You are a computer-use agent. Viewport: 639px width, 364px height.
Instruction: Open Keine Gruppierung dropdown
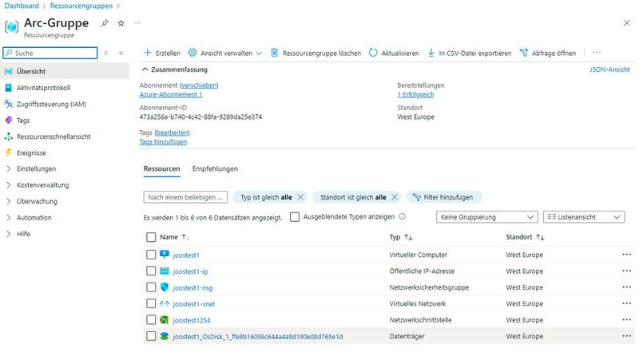click(487, 217)
